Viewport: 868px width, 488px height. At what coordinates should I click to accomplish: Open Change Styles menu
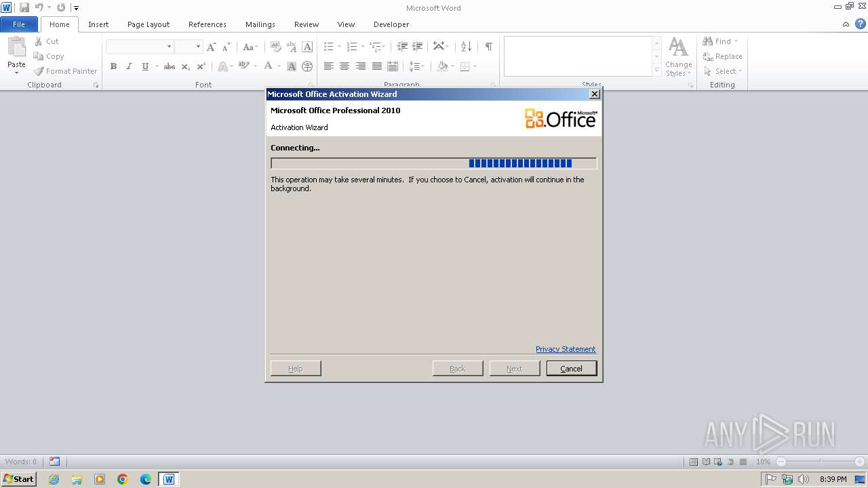678,57
